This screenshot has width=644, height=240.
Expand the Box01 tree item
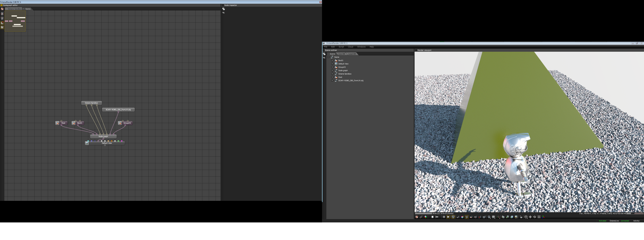click(332, 60)
